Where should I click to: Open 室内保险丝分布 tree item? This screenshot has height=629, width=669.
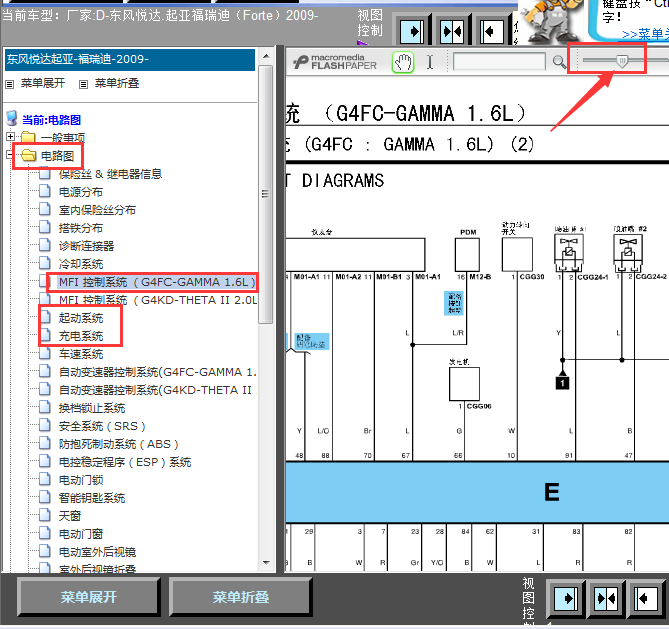click(x=97, y=210)
